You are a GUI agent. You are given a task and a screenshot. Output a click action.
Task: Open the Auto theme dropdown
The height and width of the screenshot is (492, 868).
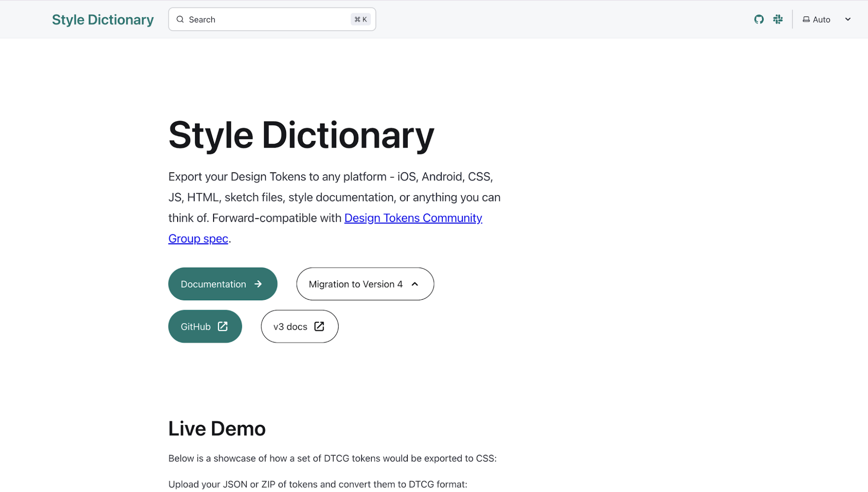pyautogui.click(x=827, y=20)
